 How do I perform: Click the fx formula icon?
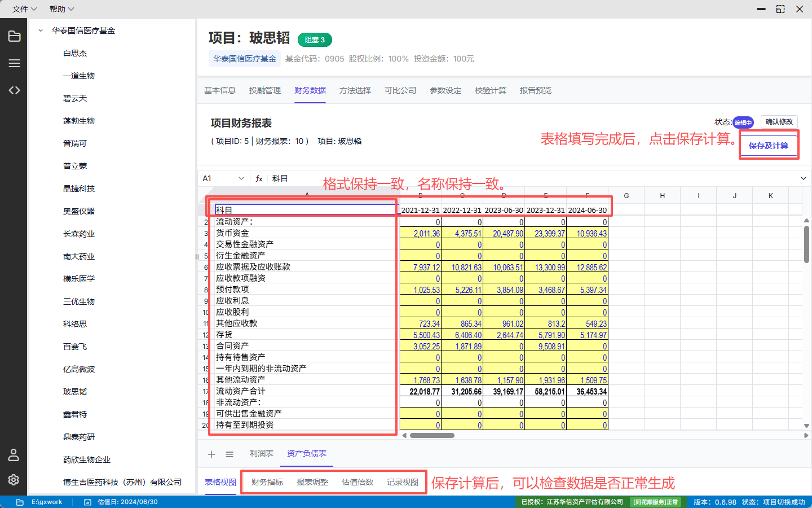point(259,178)
